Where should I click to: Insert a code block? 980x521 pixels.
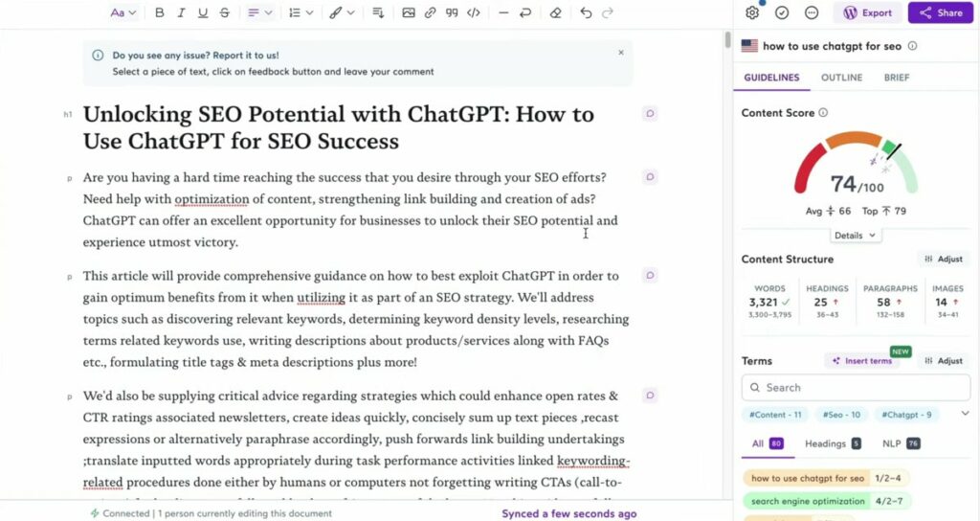[474, 12]
